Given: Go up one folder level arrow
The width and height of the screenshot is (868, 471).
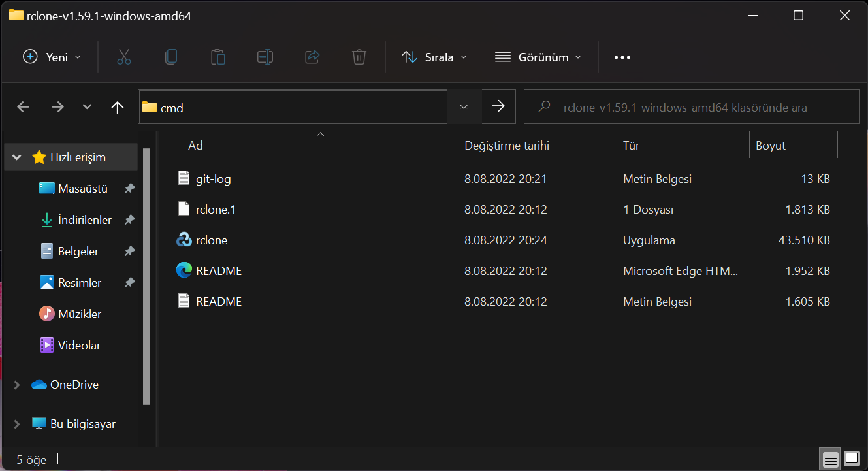Looking at the screenshot, I should (118, 107).
